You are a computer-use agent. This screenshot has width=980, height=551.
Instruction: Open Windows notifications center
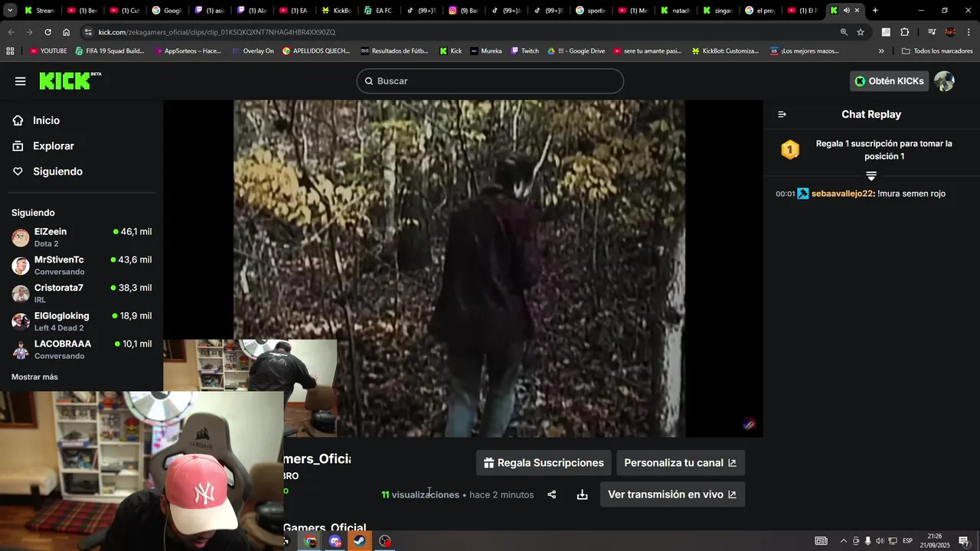coord(963,541)
